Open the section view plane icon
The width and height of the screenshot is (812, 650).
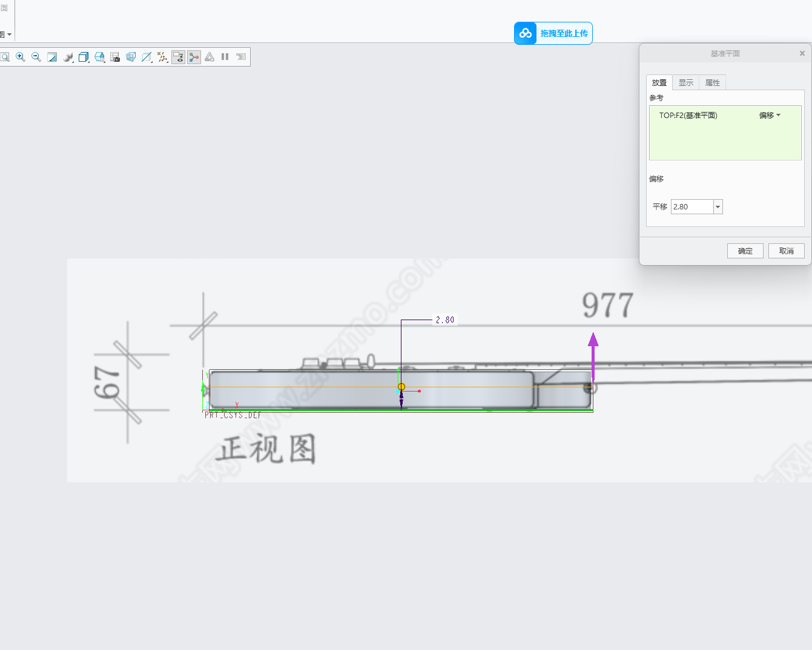[147, 57]
